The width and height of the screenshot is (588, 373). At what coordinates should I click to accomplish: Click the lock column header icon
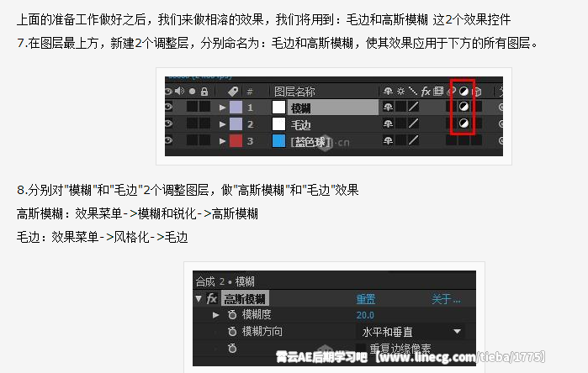(x=204, y=91)
